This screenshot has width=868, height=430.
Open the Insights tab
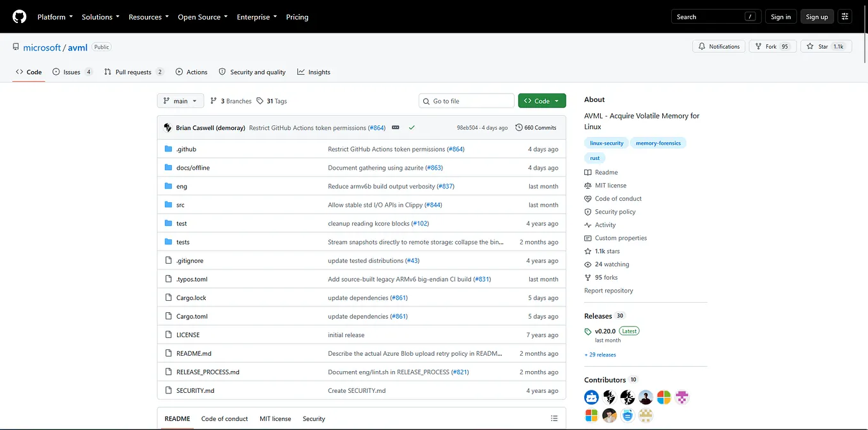[314, 72]
